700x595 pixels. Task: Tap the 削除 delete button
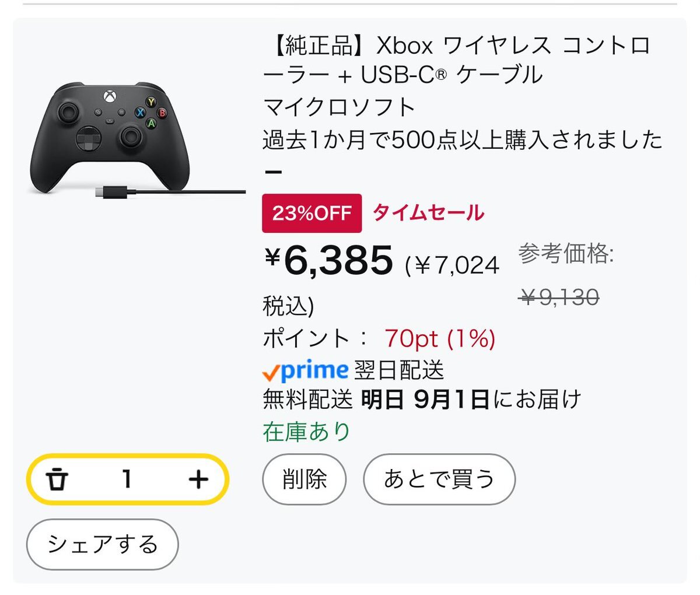point(304,480)
